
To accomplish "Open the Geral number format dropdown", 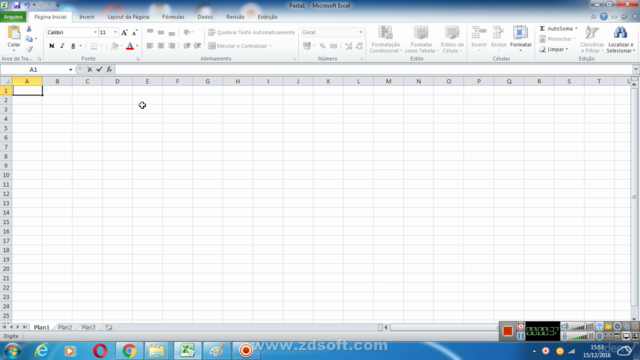I will pos(360,32).
